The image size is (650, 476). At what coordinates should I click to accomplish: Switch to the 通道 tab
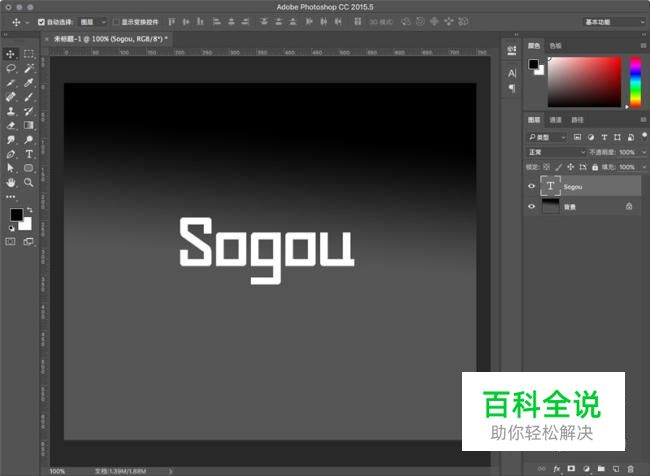tap(555, 120)
